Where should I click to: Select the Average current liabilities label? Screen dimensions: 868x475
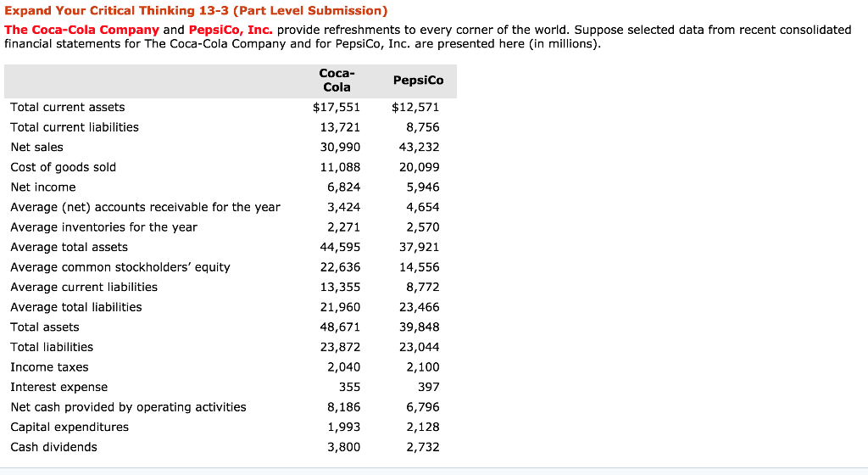coord(84,287)
